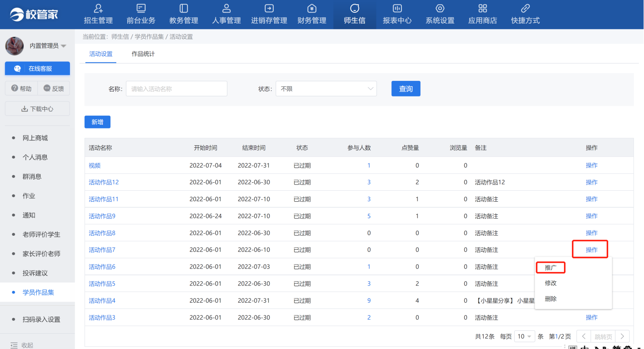Open 在线客服 chat button
The width and height of the screenshot is (644, 349).
point(37,69)
